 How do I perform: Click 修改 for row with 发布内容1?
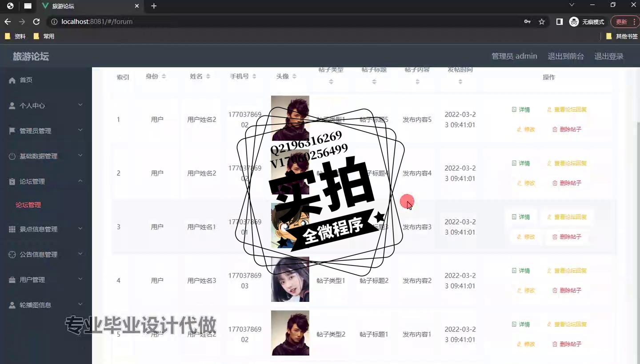pyautogui.click(x=526, y=344)
